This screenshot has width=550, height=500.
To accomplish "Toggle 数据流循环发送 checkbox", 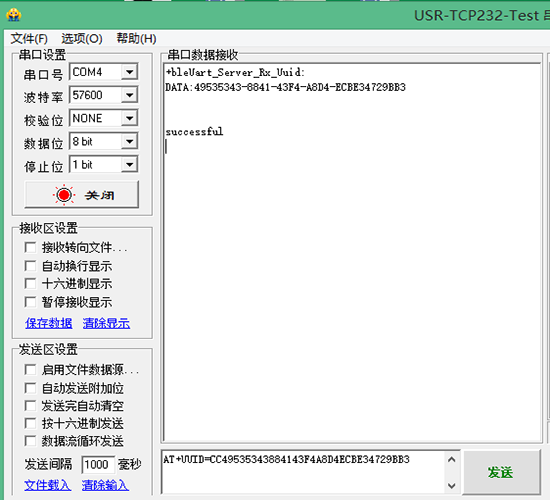I will click(30, 441).
